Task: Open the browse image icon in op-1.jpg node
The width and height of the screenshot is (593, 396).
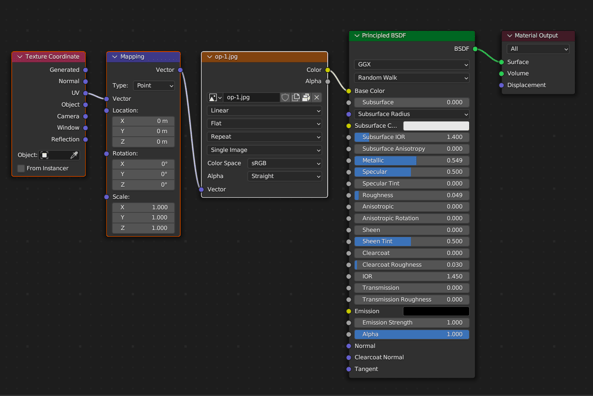Action: point(215,98)
